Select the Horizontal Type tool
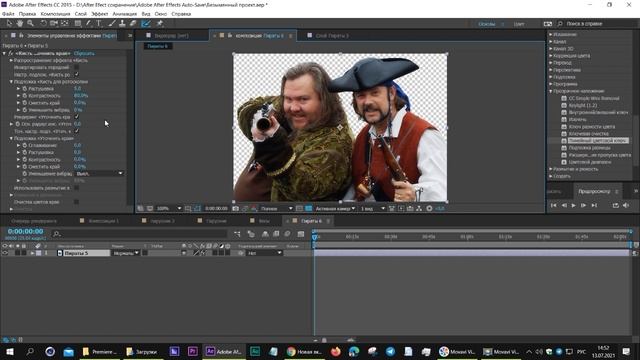The image size is (640, 360). (99, 24)
